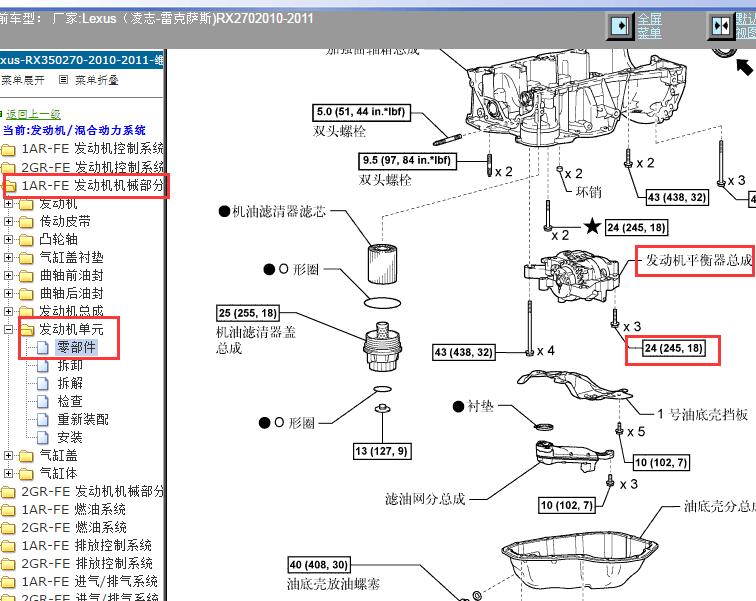Click the 气缸盖 folder icon
This screenshot has height=601, width=756.
click(x=26, y=456)
